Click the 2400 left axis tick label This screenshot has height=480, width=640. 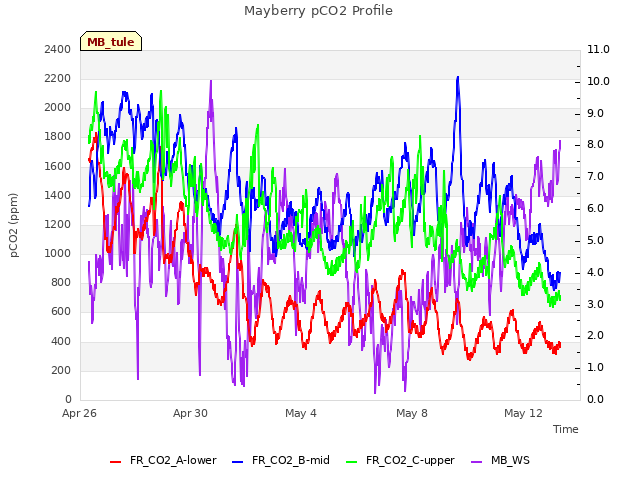[x=58, y=49]
